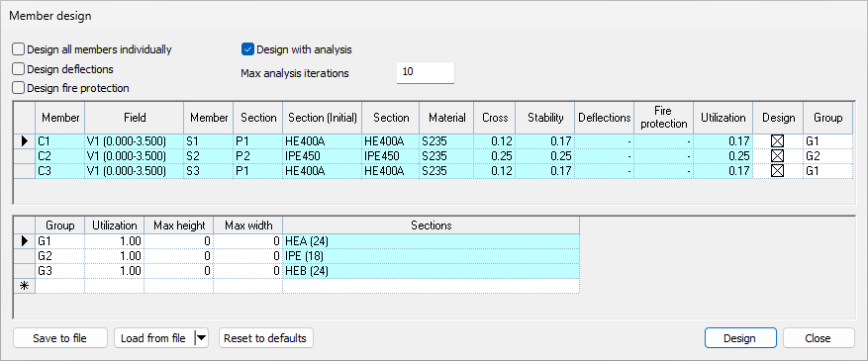This screenshot has width=868, height=361.
Task: Click group G3 in groups table
Action: pyautogui.click(x=59, y=271)
